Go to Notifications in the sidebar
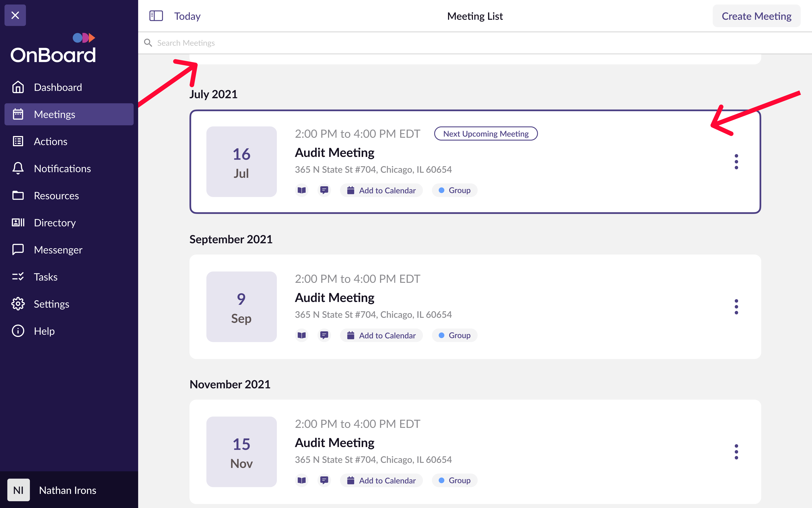This screenshot has width=812, height=508. pos(69,168)
